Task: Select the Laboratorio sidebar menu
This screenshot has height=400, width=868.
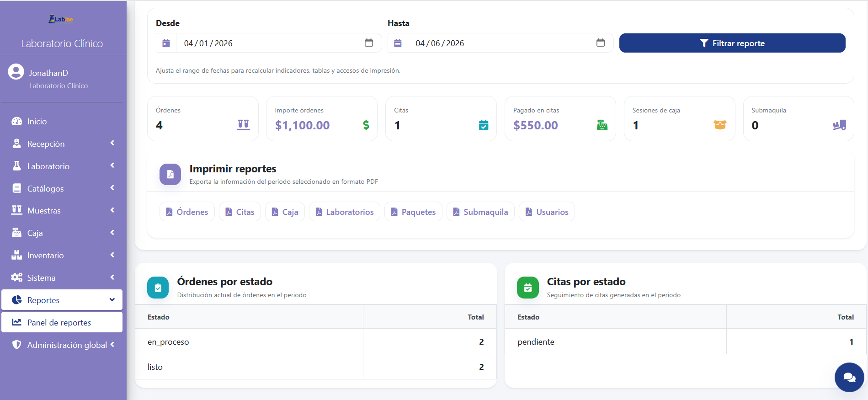Action: click(62, 166)
